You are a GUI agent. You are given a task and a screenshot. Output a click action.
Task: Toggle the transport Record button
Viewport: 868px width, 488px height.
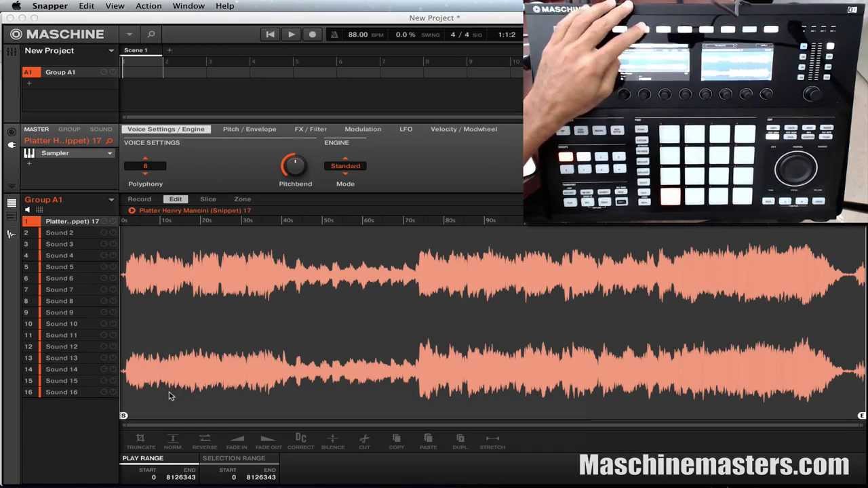[312, 35]
